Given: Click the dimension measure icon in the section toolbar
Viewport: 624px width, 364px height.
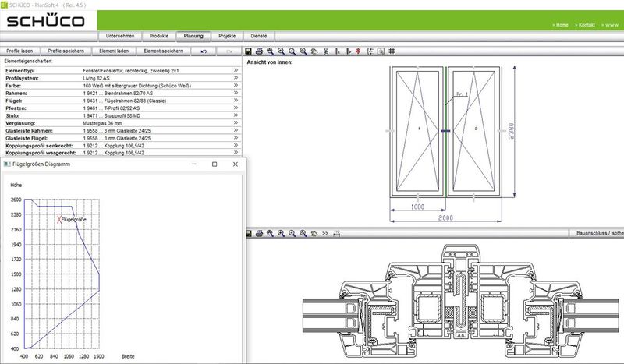Looking at the screenshot, I should click(x=337, y=233).
